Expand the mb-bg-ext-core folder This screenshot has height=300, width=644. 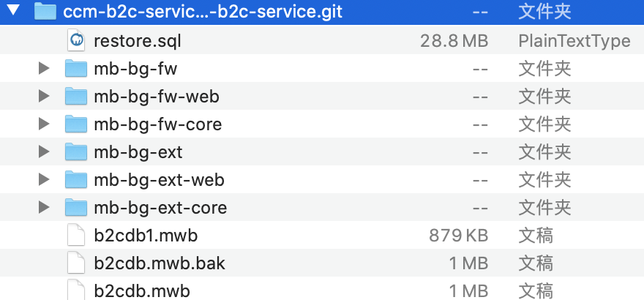coord(43,207)
